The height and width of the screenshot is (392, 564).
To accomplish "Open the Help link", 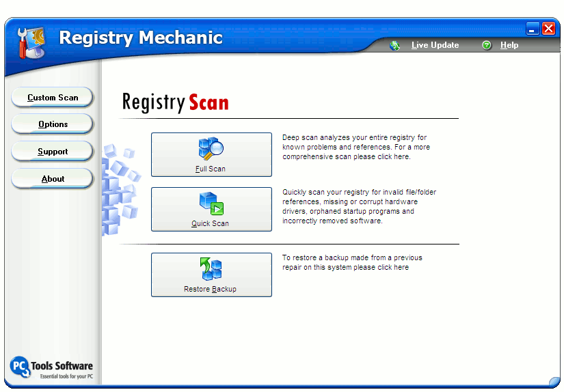I will coord(509,45).
